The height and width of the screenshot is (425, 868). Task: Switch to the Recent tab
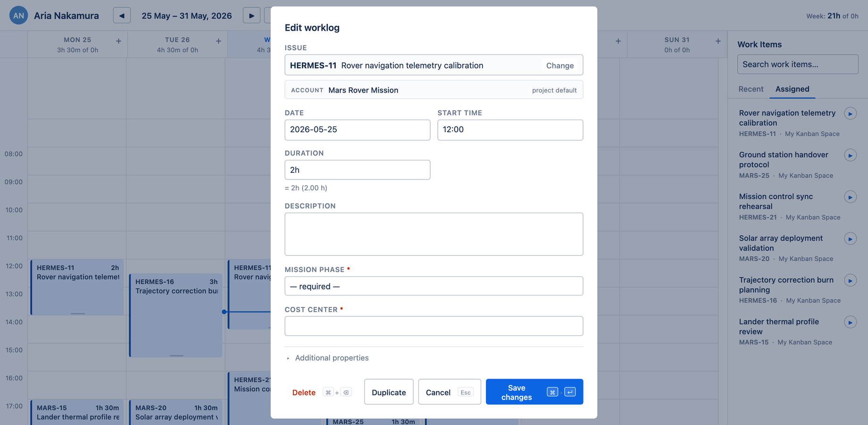751,89
